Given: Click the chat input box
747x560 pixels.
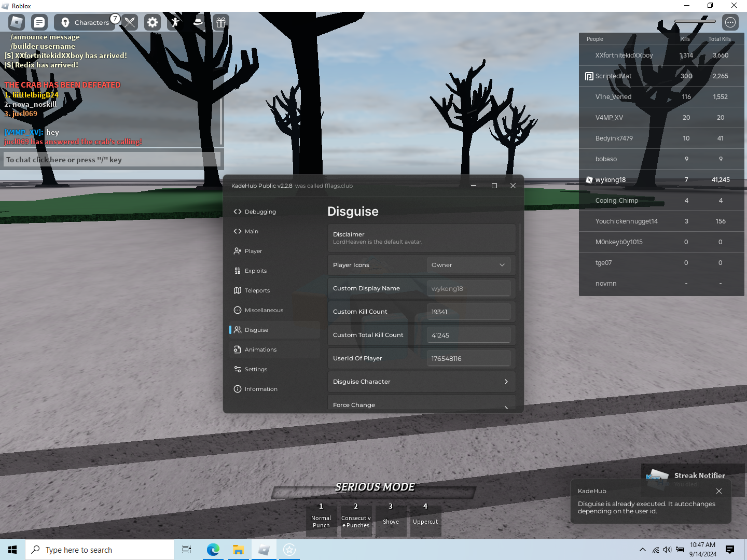Looking at the screenshot, I should coord(112,160).
